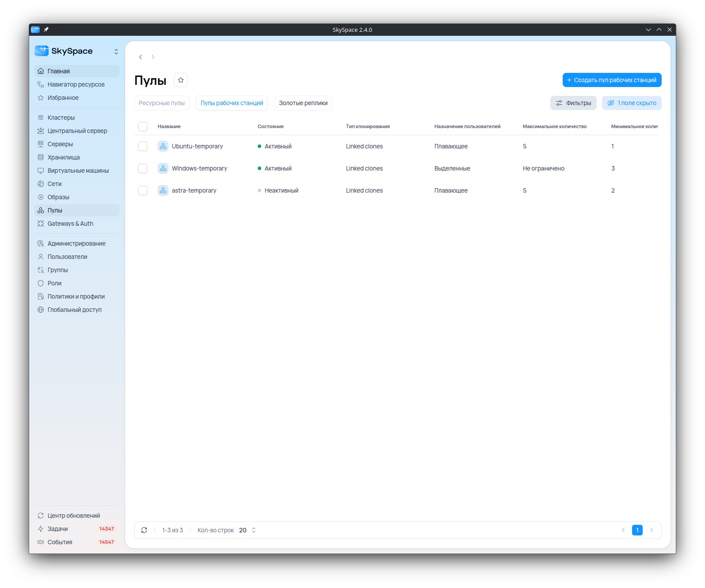This screenshot has width=705, height=588.
Task: Open the Windows-temporary pool
Action: [199, 168]
